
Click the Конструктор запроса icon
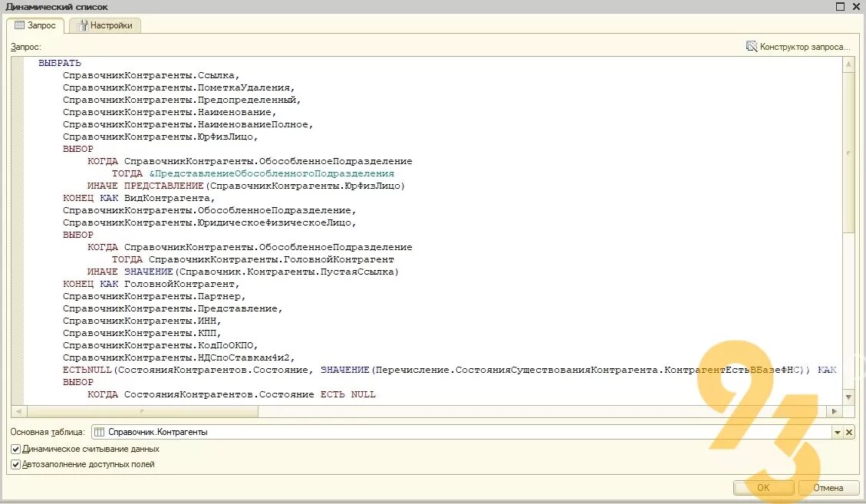[752, 47]
